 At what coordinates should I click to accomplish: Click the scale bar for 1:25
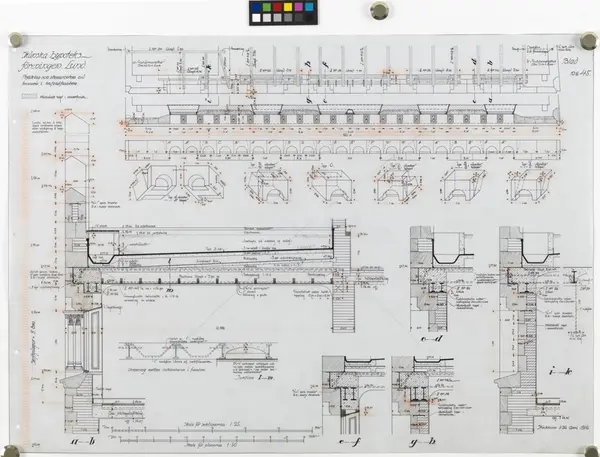tap(212, 431)
